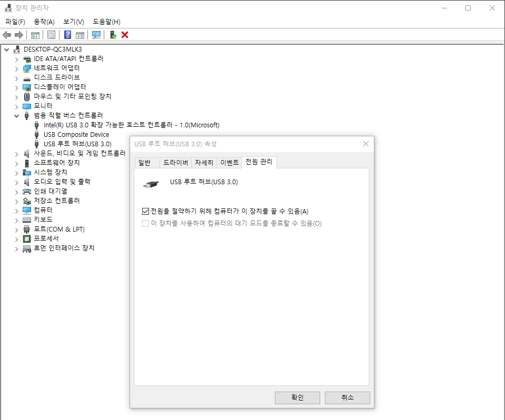
Task: Open the 동작(A) menu
Action: point(44,22)
